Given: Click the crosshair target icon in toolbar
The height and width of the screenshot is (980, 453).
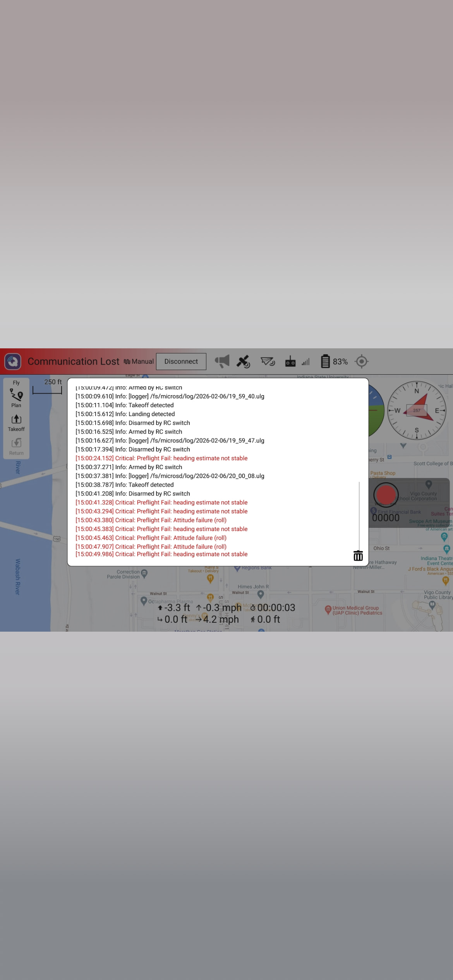Looking at the screenshot, I should point(361,362).
